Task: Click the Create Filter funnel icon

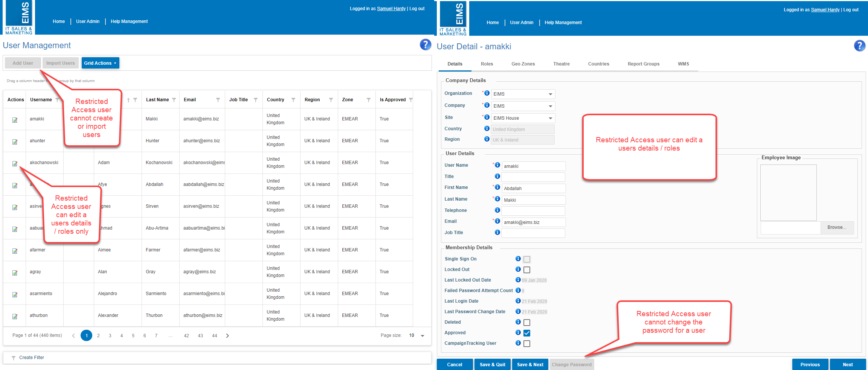Action: [x=14, y=358]
